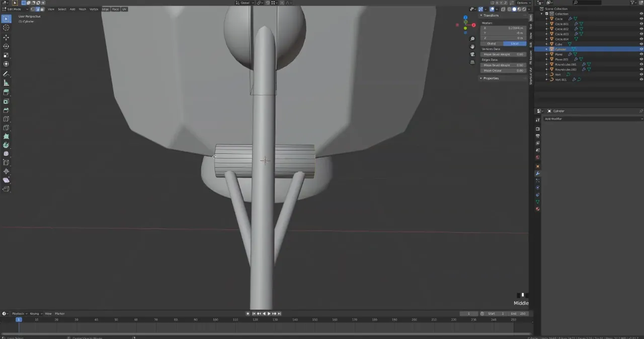This screenshot has width=644, height=339.
Task: Open the Add menu
Action: point(72,9)
